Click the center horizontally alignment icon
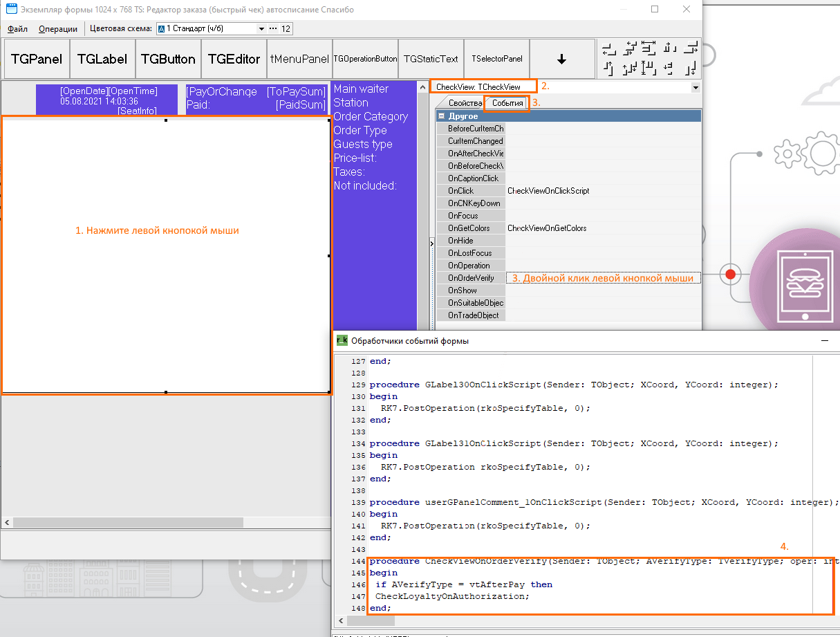The width and height of the screenshot is (840, 637). (x=629, y=49)
